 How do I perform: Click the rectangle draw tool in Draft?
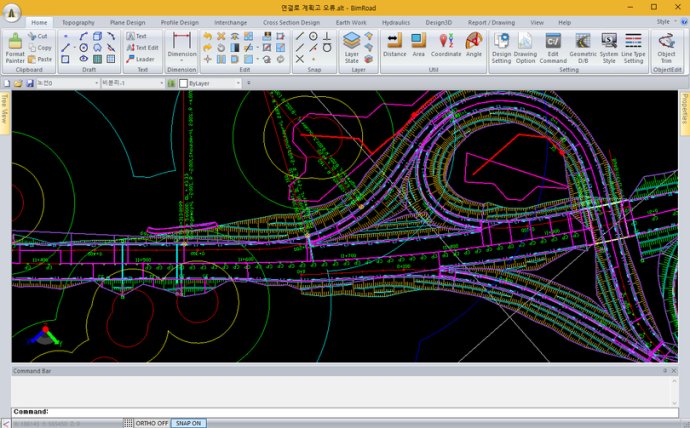65,59
